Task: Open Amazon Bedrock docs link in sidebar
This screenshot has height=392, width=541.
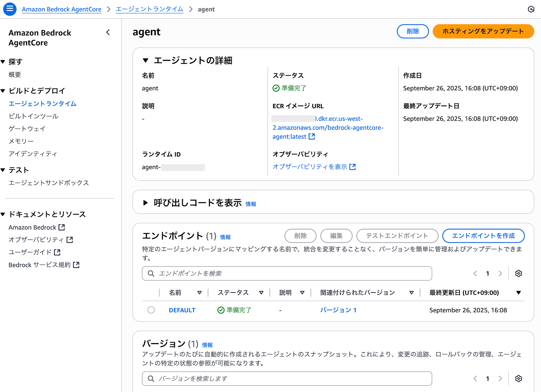Action: (x=32, y=227)
